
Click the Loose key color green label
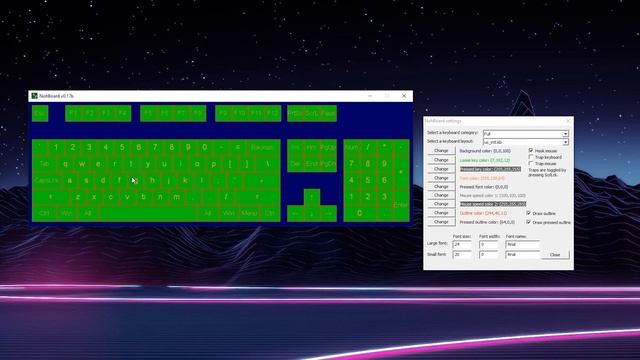click(x=484, y=160)
